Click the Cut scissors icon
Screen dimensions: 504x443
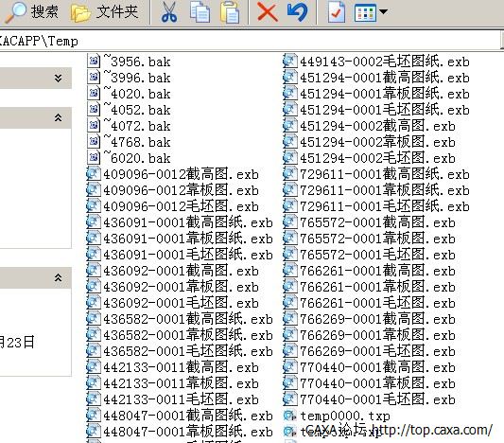pos(168,12)
